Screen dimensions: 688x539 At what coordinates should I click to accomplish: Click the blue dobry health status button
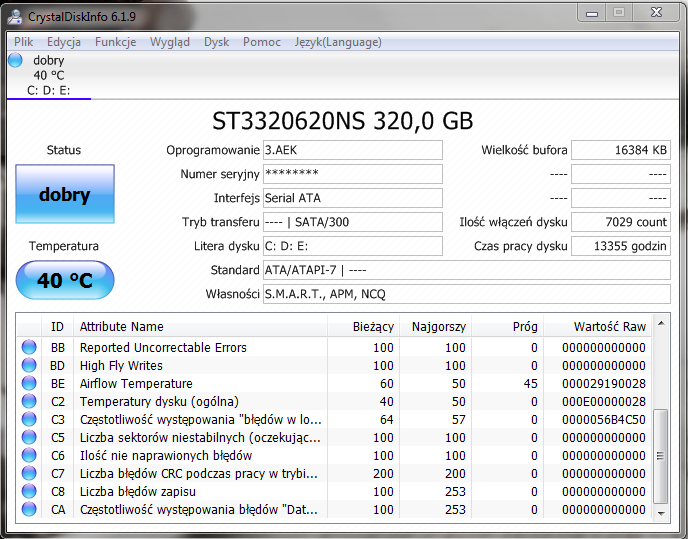click(65, 195)
